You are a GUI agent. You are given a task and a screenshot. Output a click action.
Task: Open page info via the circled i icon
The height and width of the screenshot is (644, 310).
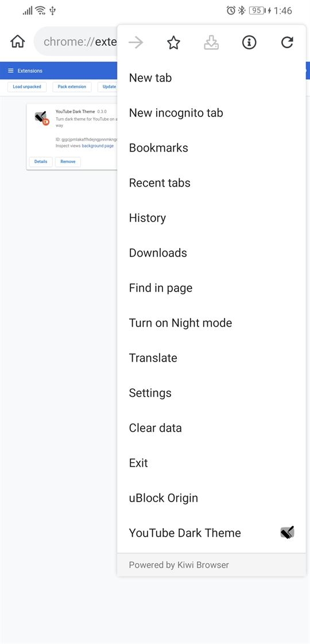pyautogui.click(x=249, y=42)
